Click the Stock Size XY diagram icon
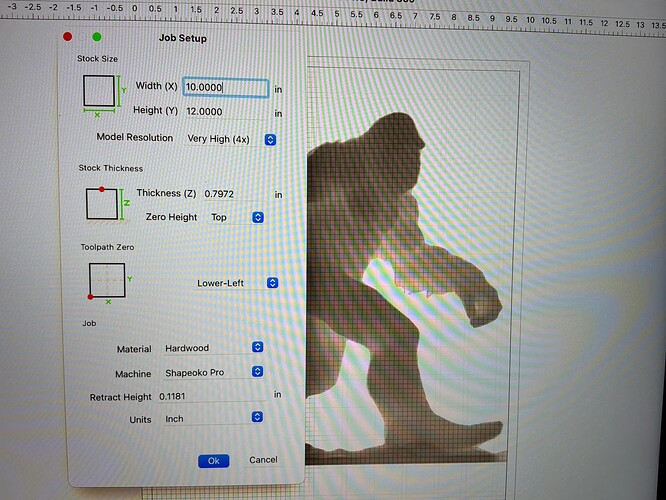Screen dimensions: 666x500 pos(104,96)
